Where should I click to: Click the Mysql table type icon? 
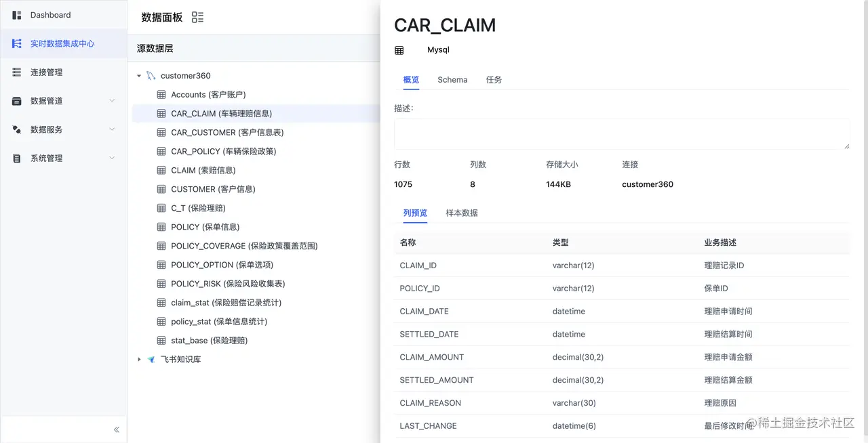pos(399,50)
